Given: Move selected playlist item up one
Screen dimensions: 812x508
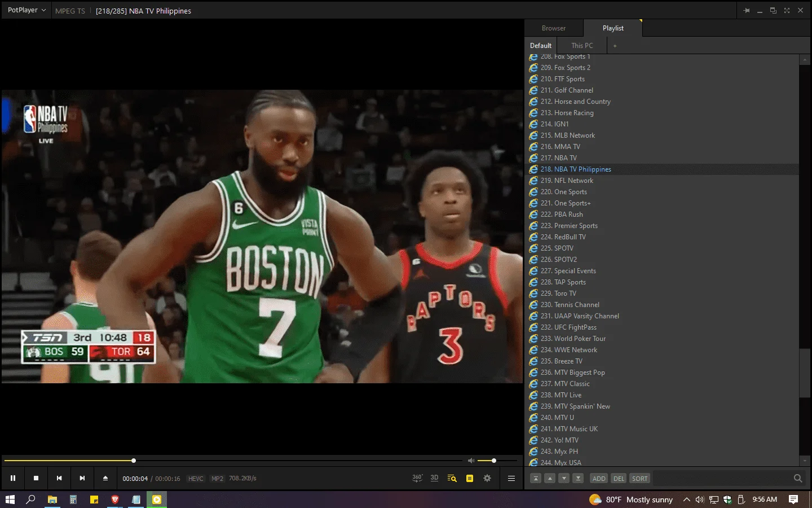Looking at the screenshot, I should (x=550, y=478).
